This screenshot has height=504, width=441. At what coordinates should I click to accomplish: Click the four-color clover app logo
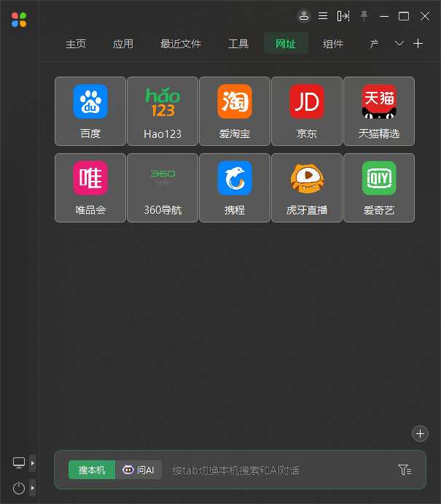[19, 20]
